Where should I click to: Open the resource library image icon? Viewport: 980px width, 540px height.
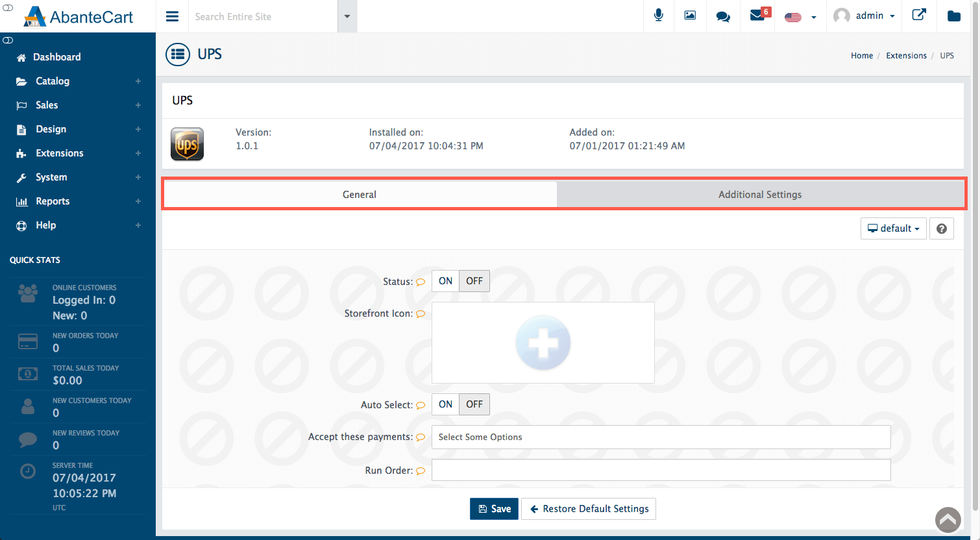click(x=690, y=16)
